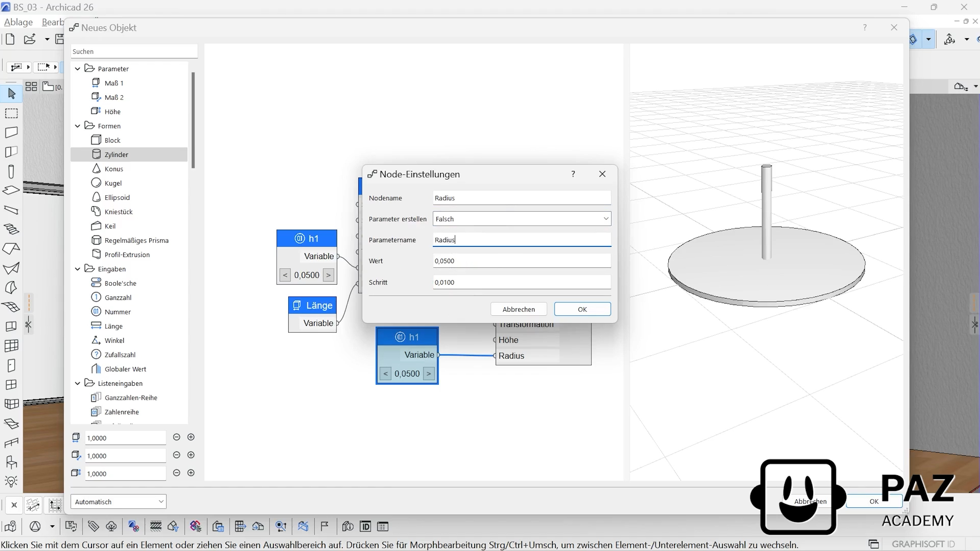Collapse the Formen folder
The height and width of the screenshot is (551, 980).
click(x=78, y=126)
